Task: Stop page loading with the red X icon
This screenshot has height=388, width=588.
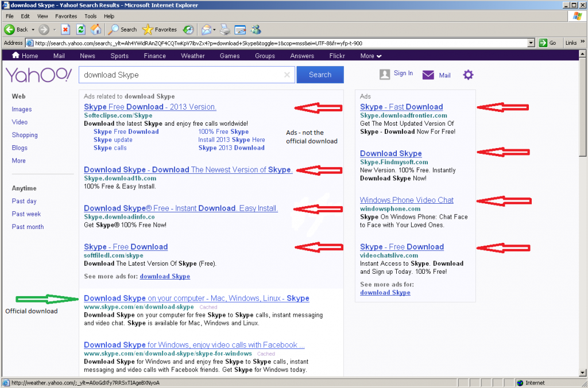Action: pyautogui.click(x=65, y=30)
